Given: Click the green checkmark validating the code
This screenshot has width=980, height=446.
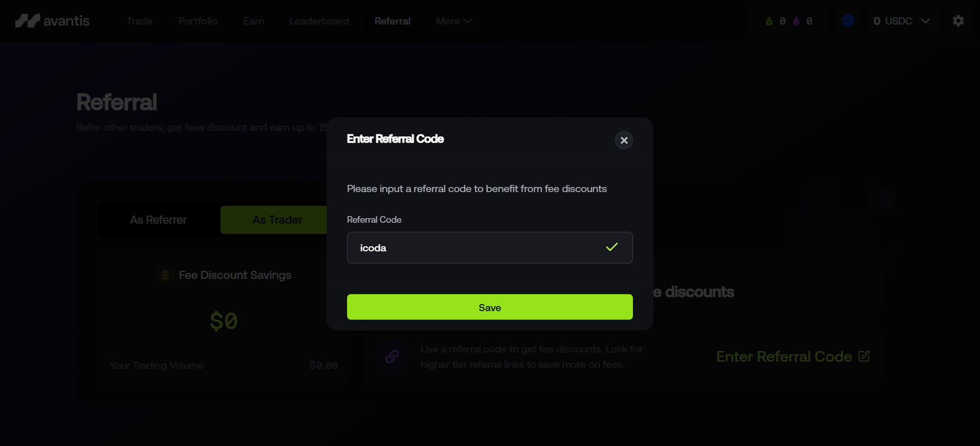Looking at the screenshot, I should pyautogui.click(x=612, y=247).
